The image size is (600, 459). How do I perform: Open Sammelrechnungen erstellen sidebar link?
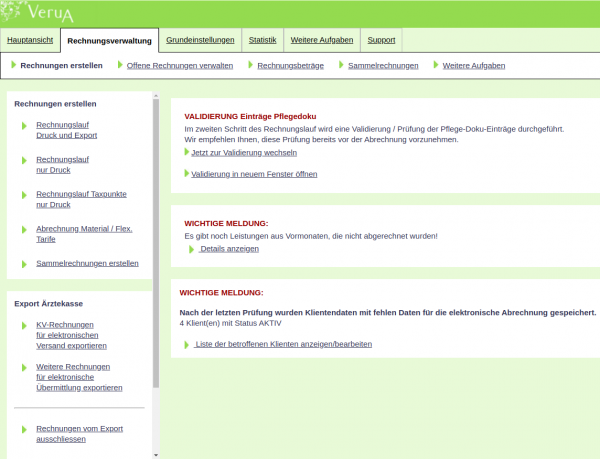pyautogui.click(x=87, y=263)
